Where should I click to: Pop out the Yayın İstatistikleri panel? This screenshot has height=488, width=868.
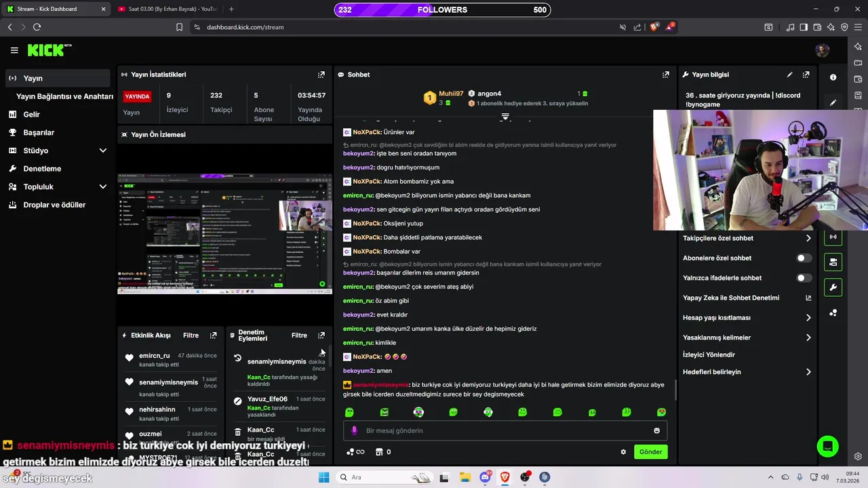321,75
